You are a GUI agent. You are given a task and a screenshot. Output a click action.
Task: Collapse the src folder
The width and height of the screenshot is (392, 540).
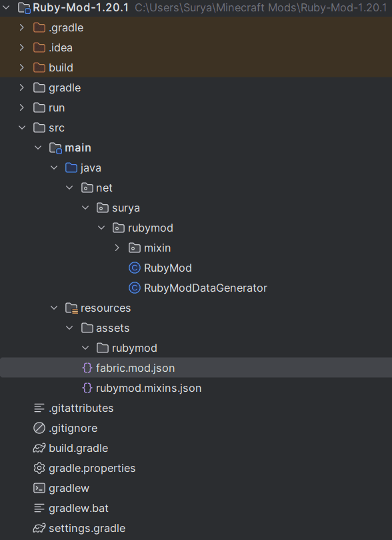(22, 127)
